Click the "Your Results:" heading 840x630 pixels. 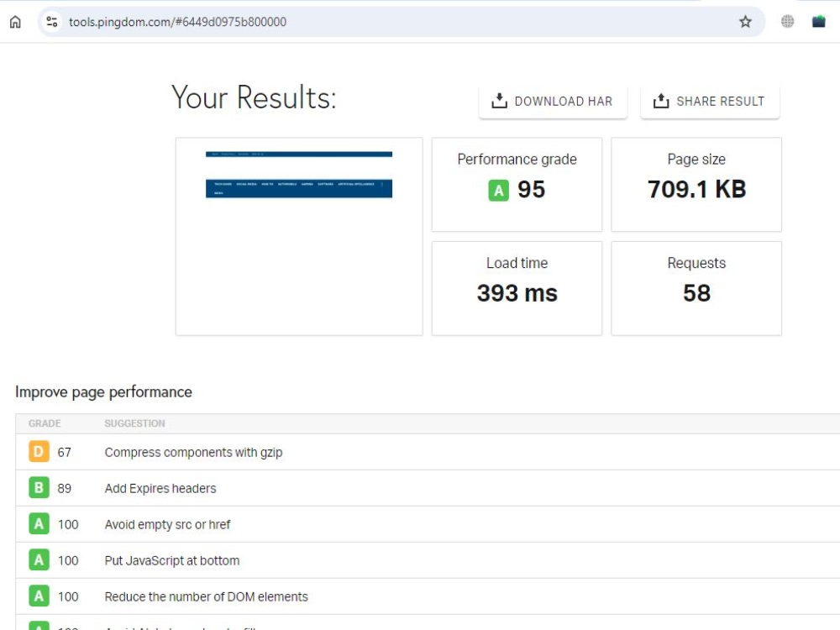pos(254,97)
